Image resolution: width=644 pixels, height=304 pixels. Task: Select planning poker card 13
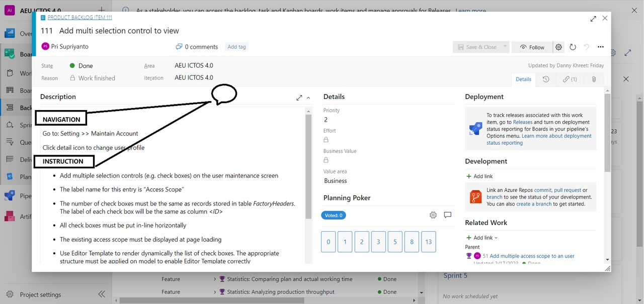pos(428,242)
